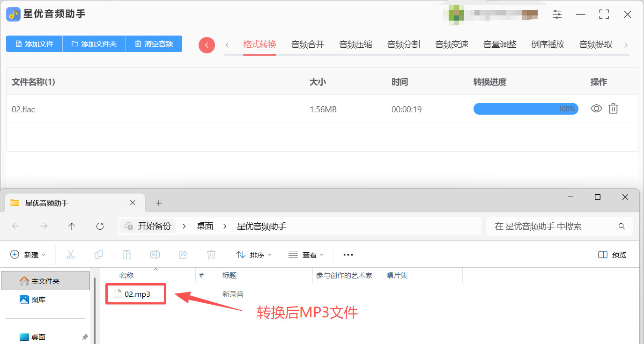Close the 星优音频助手 Explorer tab
Image resolution: width=644 pixels, height=344 pixels.
[x=133, y=203]
